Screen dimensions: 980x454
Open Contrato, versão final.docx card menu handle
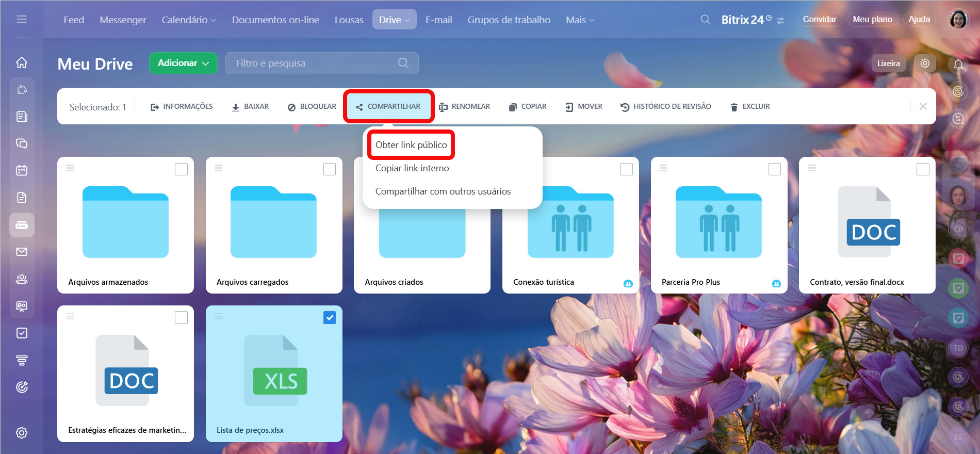click(x=812, y=168)
